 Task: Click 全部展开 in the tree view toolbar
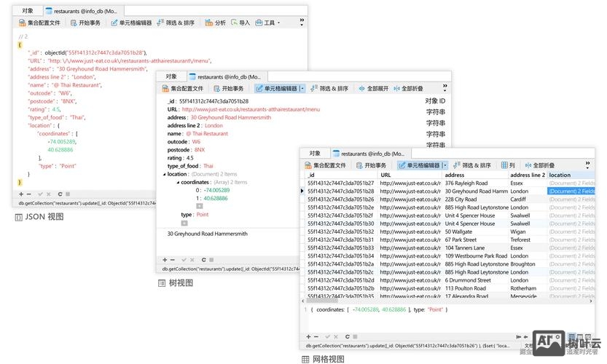point(373,88)
